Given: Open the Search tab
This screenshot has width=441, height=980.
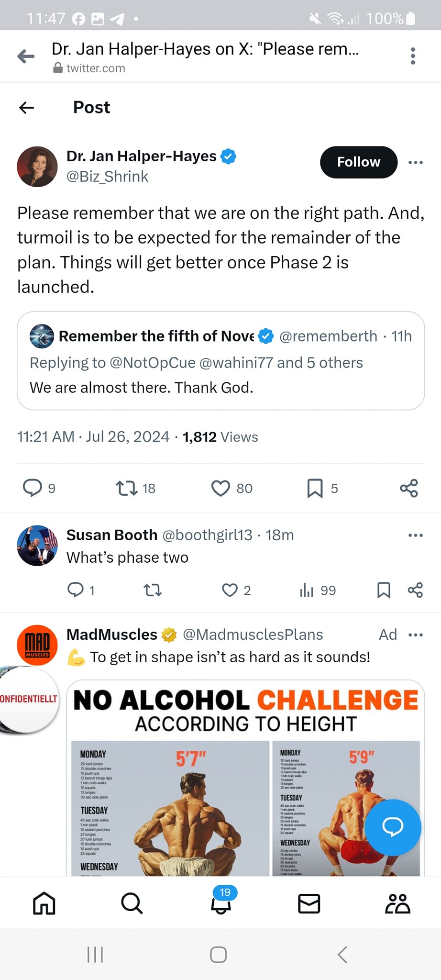Looking at the screenshot, I should click(x=132, y=903).
